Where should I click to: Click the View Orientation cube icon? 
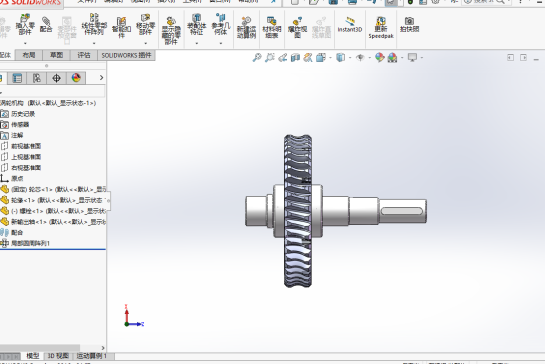321,57
